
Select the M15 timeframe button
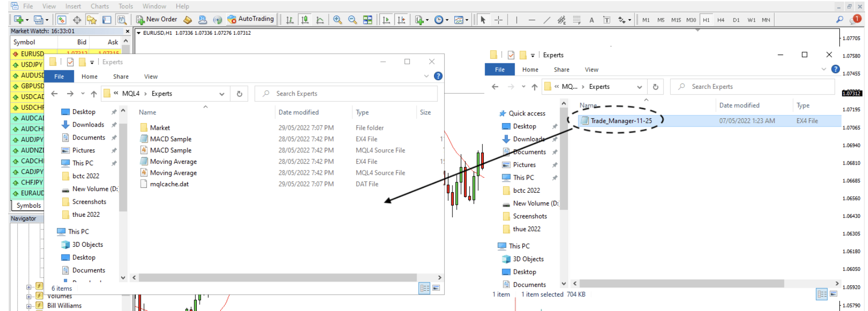tap(676, 20)
